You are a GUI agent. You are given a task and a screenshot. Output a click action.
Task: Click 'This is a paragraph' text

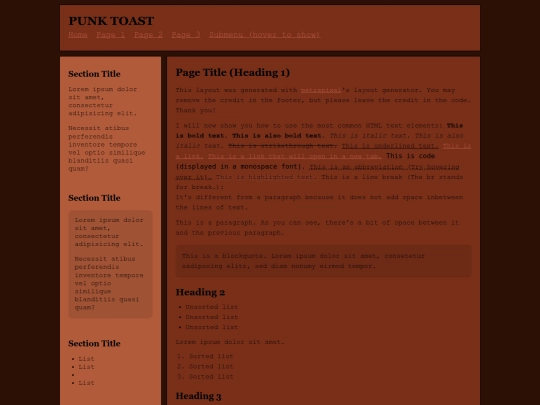coord(317,228)
